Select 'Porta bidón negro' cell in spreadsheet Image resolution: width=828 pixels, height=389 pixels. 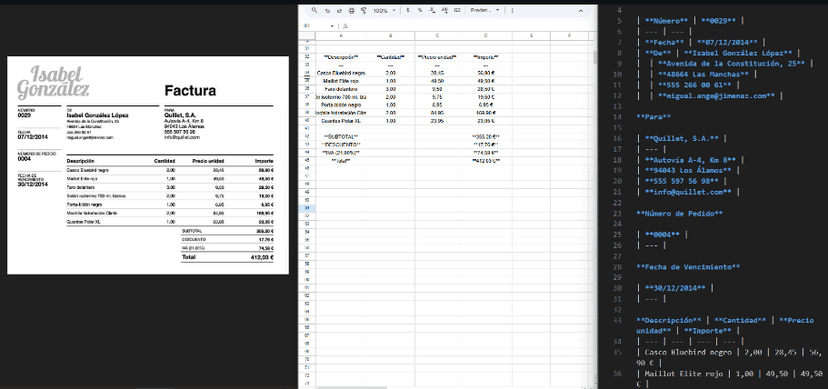point(341,105)
